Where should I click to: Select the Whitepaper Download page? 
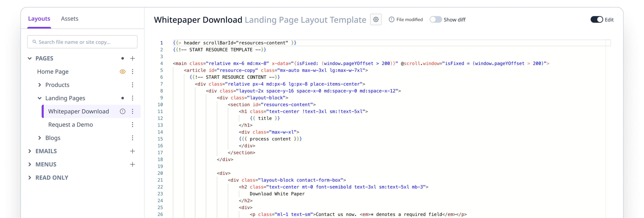coord(78,111)
